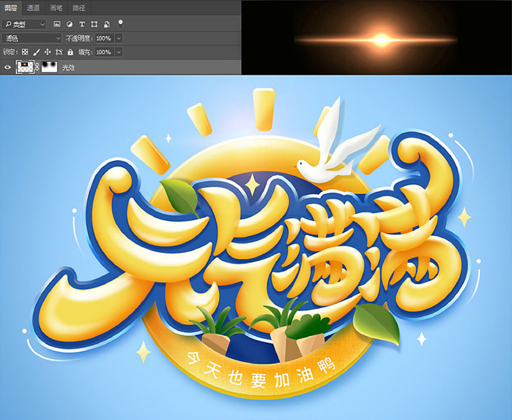Prevent artboard auto-nesting lock icon
The height and width of the screenshot is (420, 512).
(59, 52)
